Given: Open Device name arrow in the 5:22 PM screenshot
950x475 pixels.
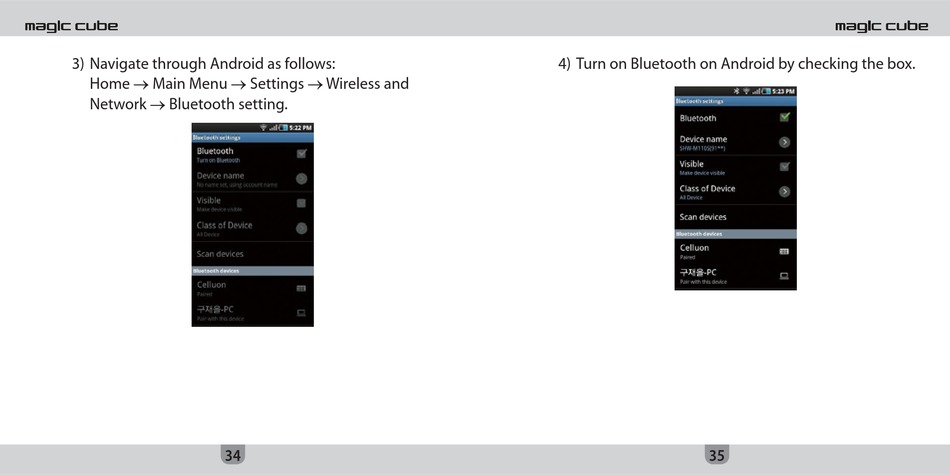Looking at the screenshot, I should tap(301, 179).
